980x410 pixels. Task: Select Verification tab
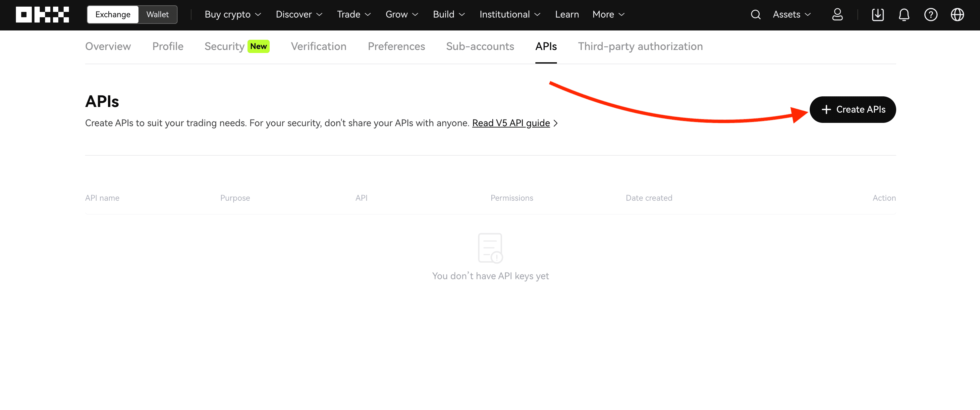point(318,46)
